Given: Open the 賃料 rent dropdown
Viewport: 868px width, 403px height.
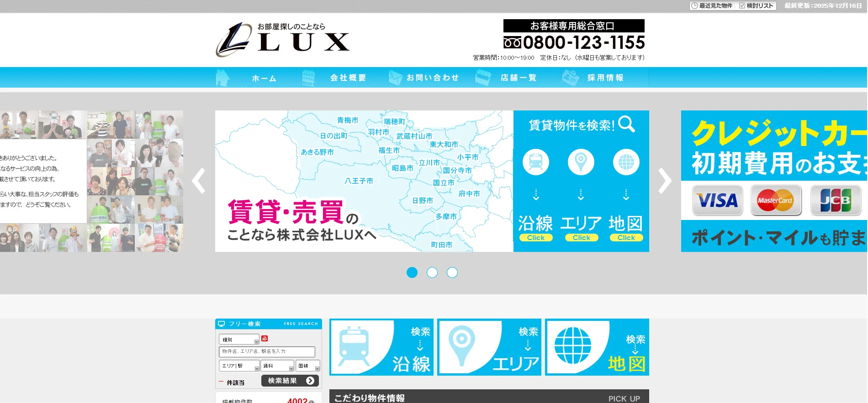Looking at the screenshot, I should [278, 366].
